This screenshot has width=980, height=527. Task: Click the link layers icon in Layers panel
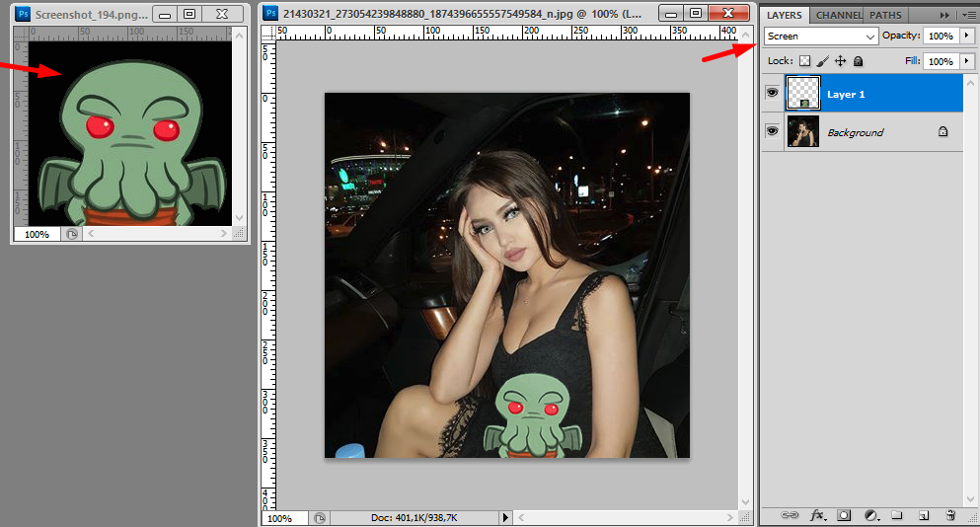click(790, 515)
